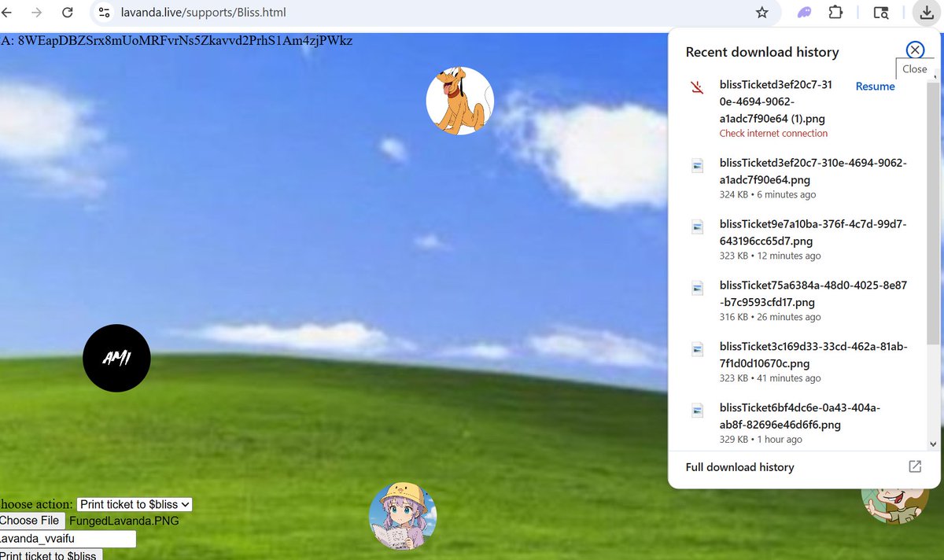This screenshot has height=560, width=944.
Task: Click the download list scroll down arrow
Action: coord(933,444)
